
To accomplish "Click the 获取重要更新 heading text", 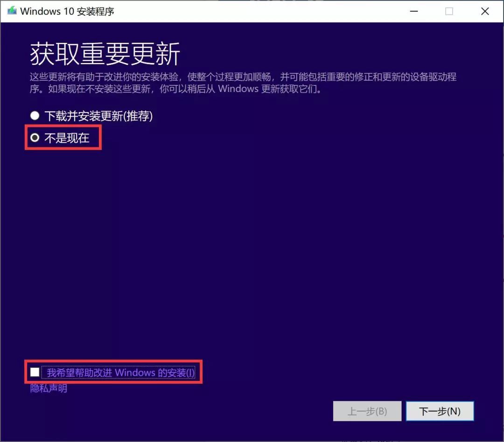I will click(x=105, y=54).
